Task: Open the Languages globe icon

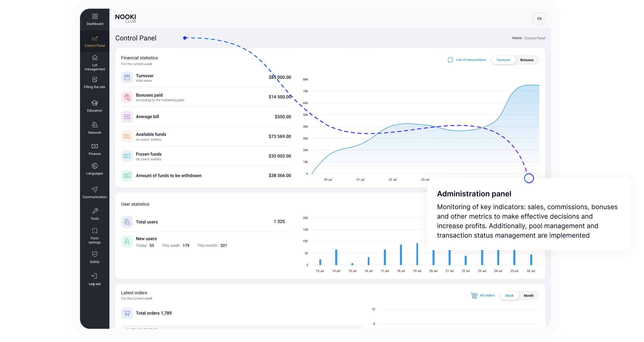Action: (95, 166)
